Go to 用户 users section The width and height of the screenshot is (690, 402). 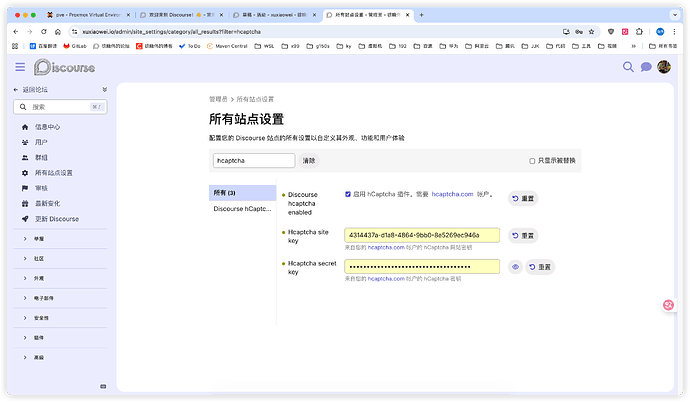pos(40,142)
